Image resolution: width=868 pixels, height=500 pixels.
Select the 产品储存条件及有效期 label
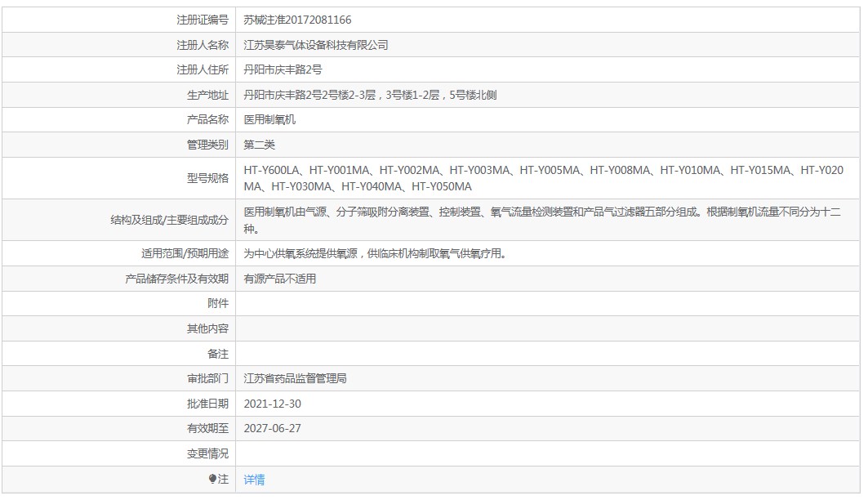point(176,279)
